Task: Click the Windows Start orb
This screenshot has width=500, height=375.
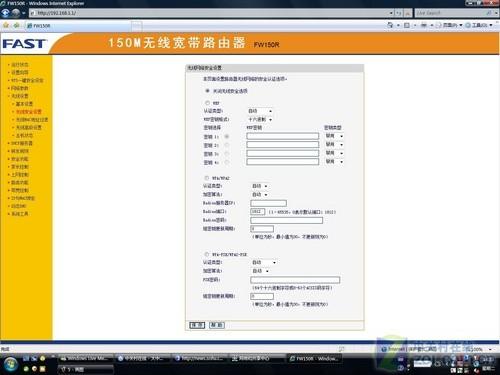Action: [11, 364]
